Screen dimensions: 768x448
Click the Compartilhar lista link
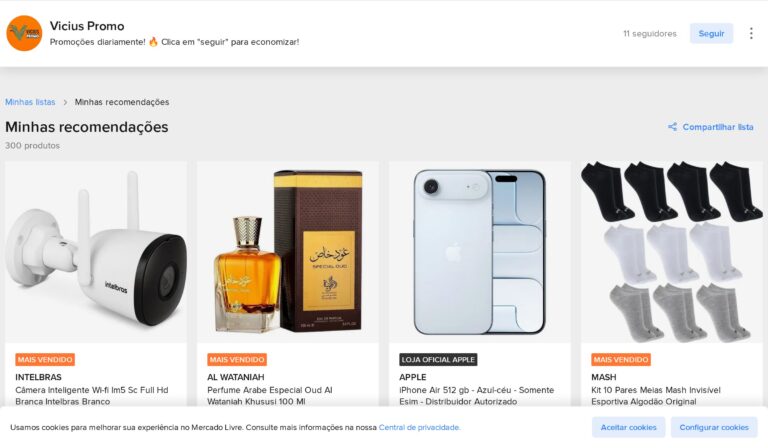pos(718,127)
